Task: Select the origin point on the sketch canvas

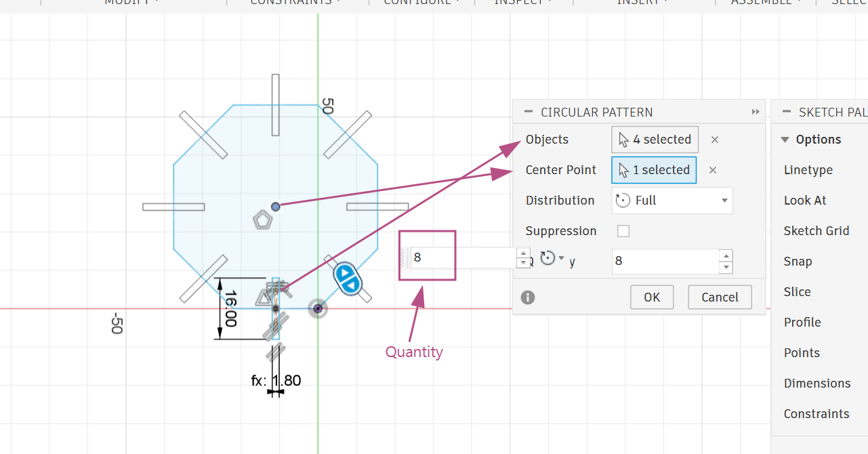Action: pyautogui.click(x=318, y=308)
